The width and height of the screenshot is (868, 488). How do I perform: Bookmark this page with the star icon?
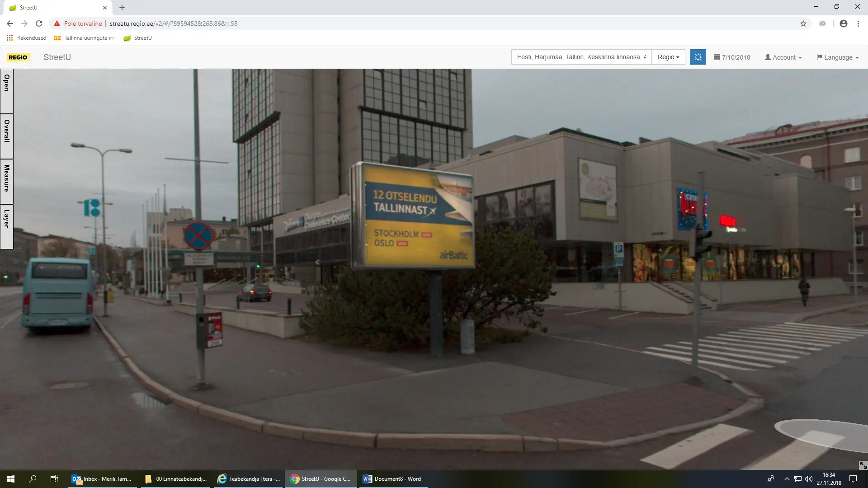point(803,23)
